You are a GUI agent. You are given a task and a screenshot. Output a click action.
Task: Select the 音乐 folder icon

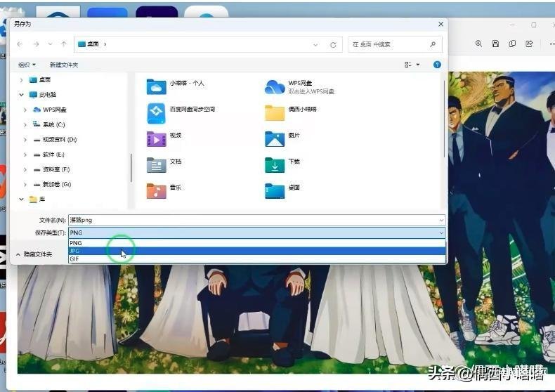156,191
